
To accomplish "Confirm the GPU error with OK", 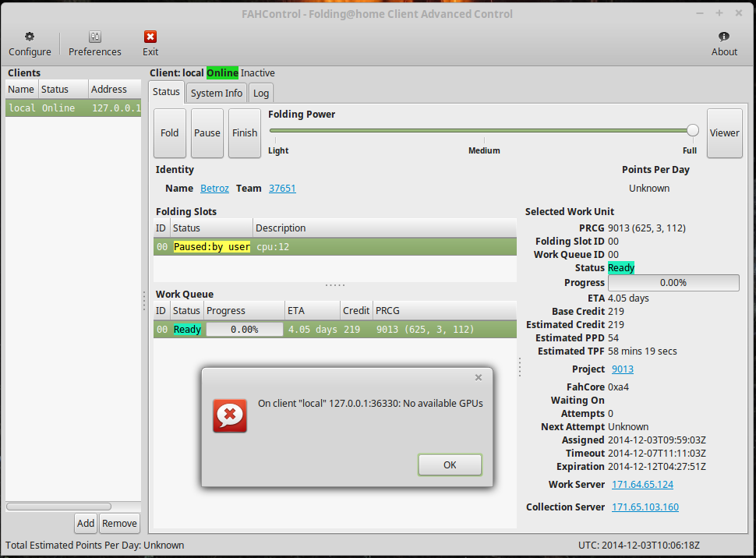I will (x=450, y=465).
